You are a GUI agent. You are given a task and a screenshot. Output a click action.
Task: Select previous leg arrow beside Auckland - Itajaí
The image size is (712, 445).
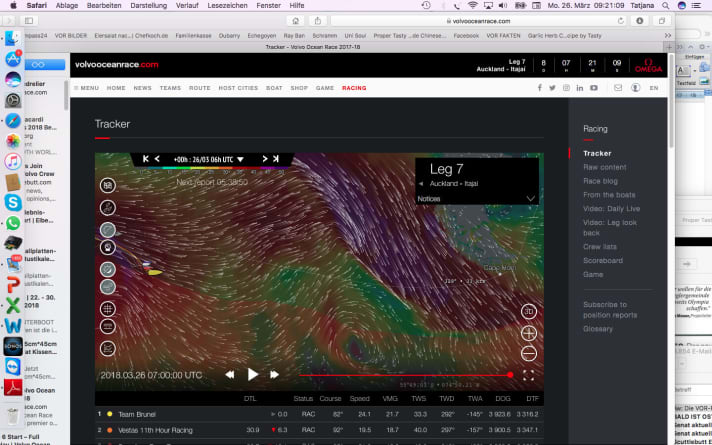(420, 184)
